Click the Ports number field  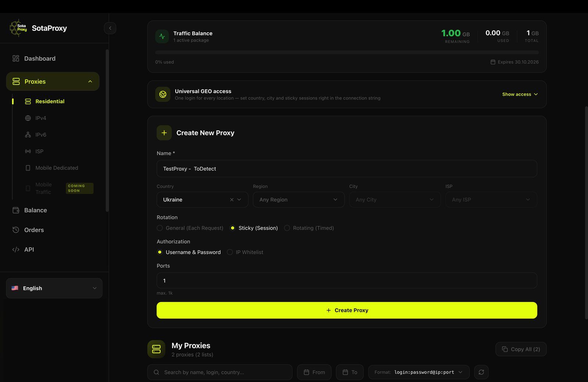[x=347, y=281]
